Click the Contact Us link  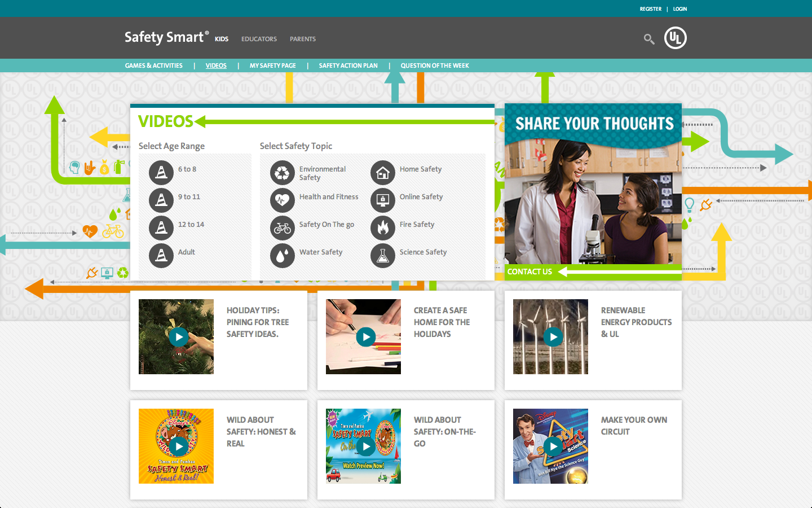tap(529, 271)
